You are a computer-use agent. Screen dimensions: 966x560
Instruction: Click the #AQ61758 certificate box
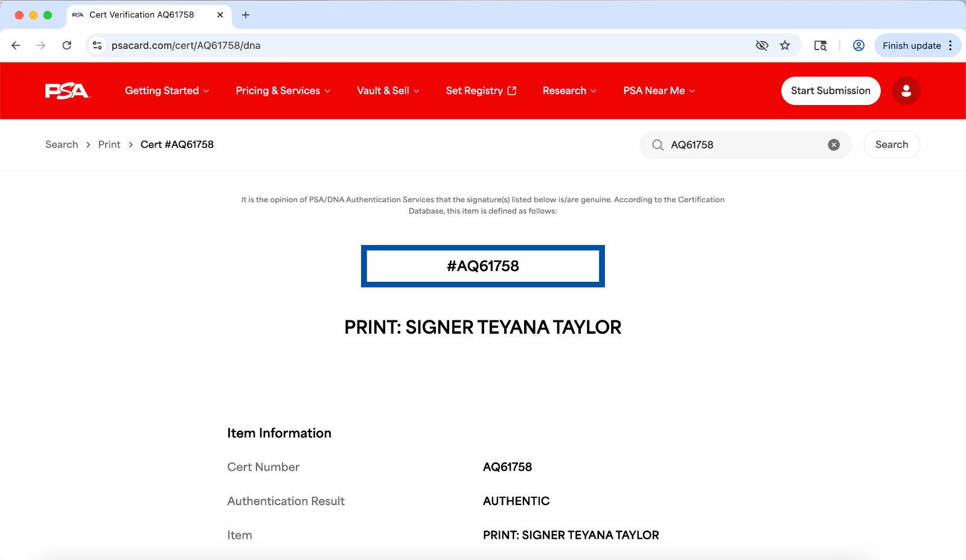483,266
